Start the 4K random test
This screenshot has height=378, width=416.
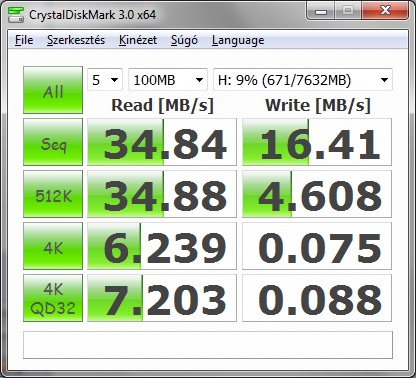[53, 246]
